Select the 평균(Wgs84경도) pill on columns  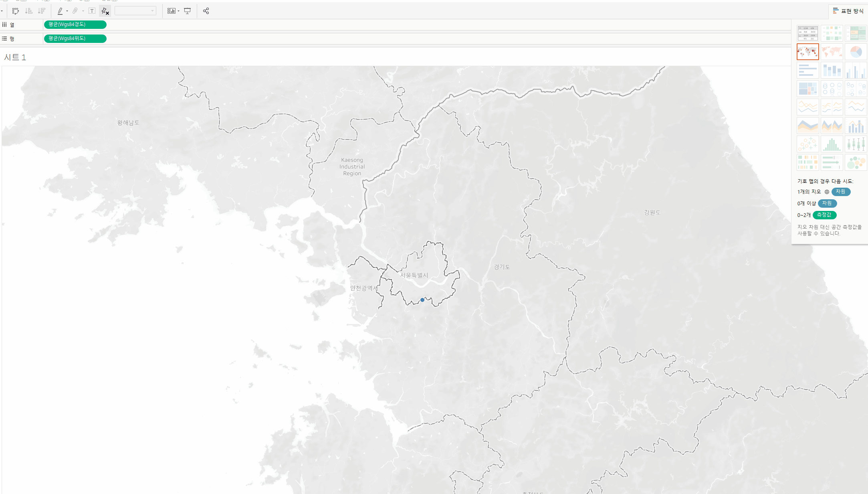[x=75, y=24]
